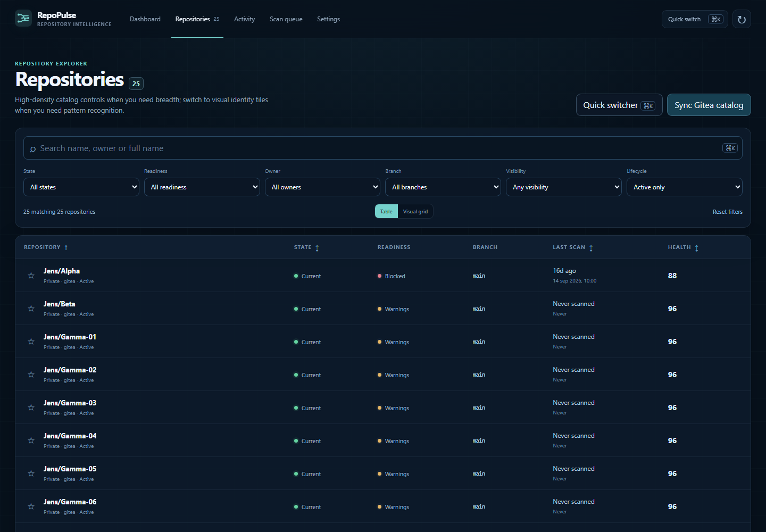
Task: Open the Jens/Gamma-04 repository
Action: 70,436
